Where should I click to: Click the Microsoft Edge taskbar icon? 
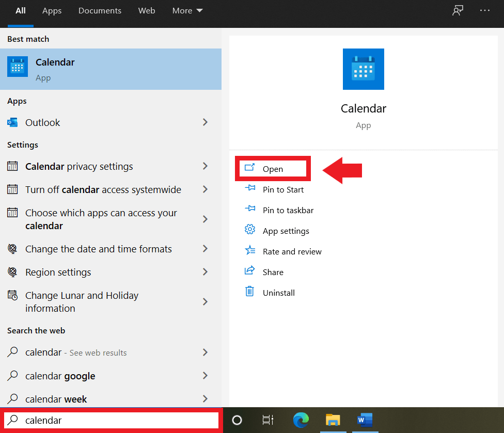[x=301, y=420]
